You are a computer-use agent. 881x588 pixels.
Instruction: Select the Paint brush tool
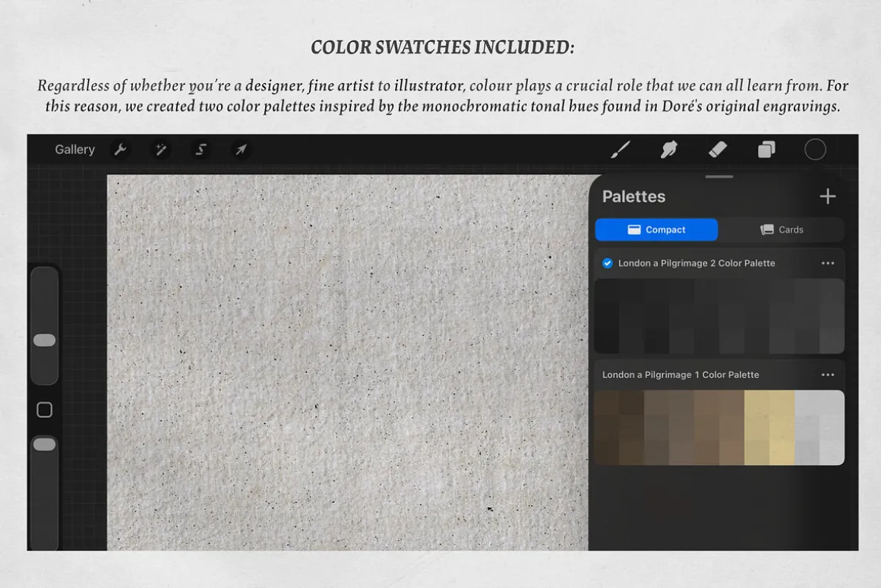(620, 150)
